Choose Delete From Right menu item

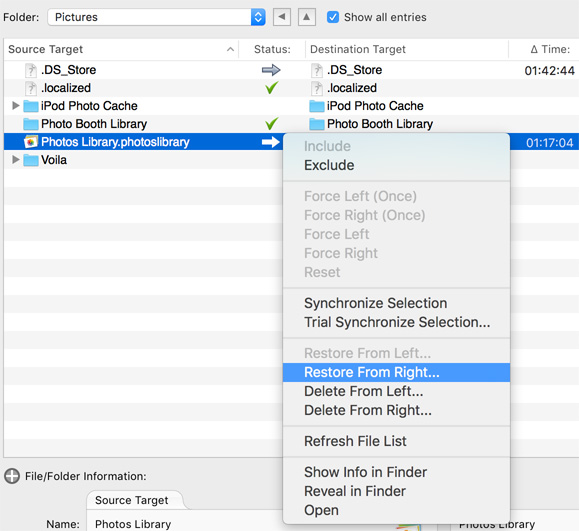[396, 410]
